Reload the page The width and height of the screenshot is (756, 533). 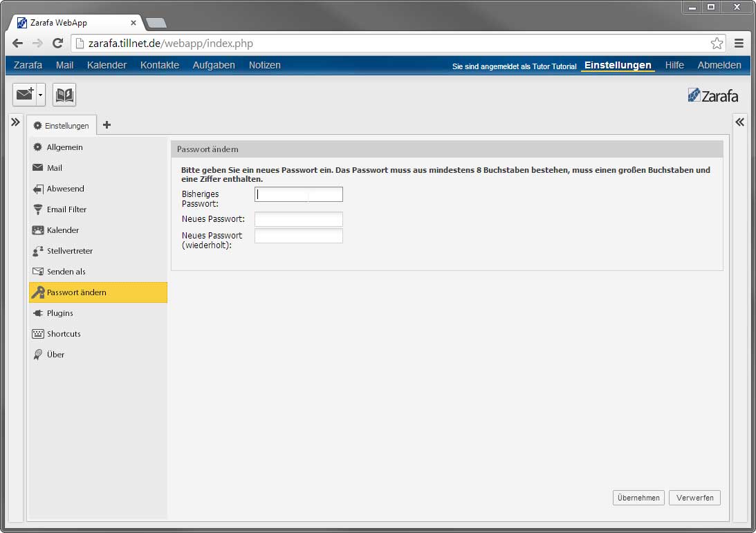click(x=58, y=43)
